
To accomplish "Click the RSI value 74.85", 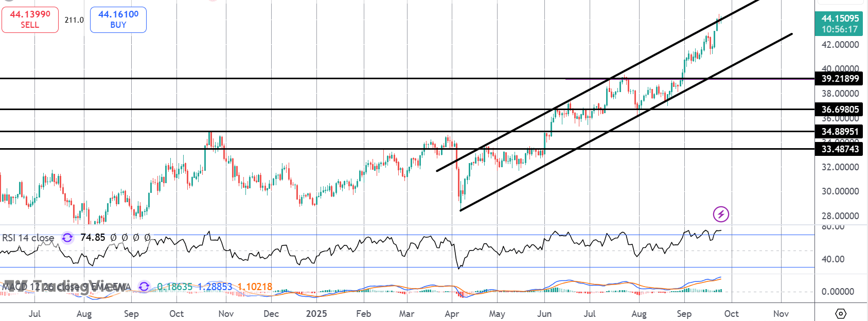I will click(x=93, y=238).
